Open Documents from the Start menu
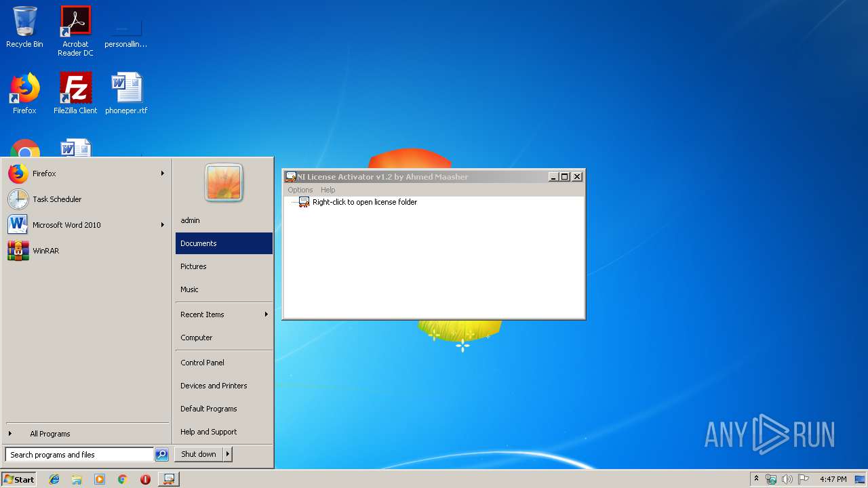Image resolution: width=868 pixels, height=488 pixels. click(224, 243)
